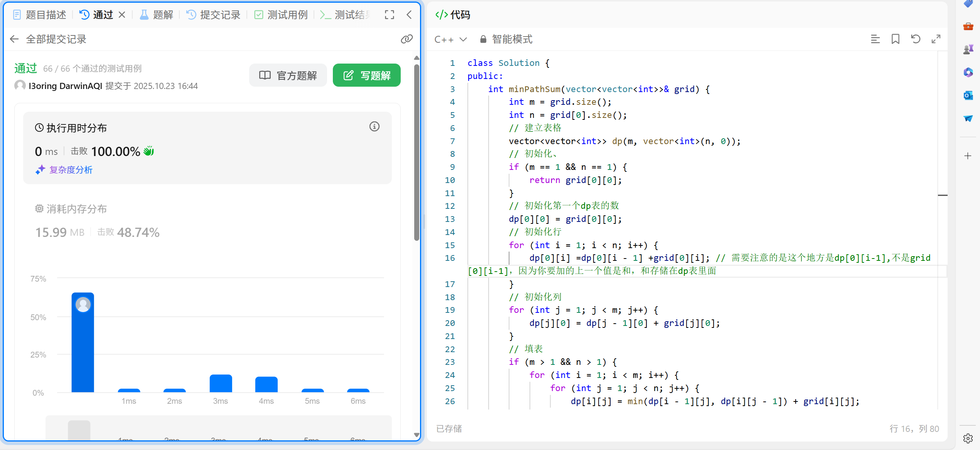Click the copy link icon

407,39
